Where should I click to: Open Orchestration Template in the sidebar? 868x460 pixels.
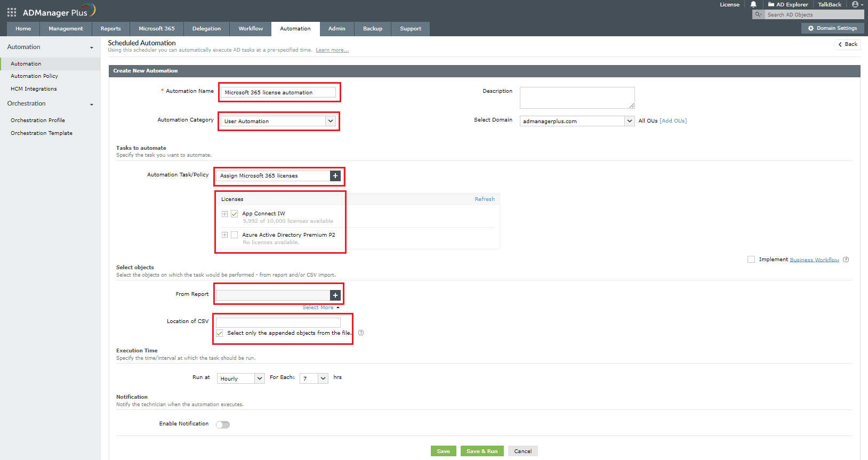[x=42, y=133]
